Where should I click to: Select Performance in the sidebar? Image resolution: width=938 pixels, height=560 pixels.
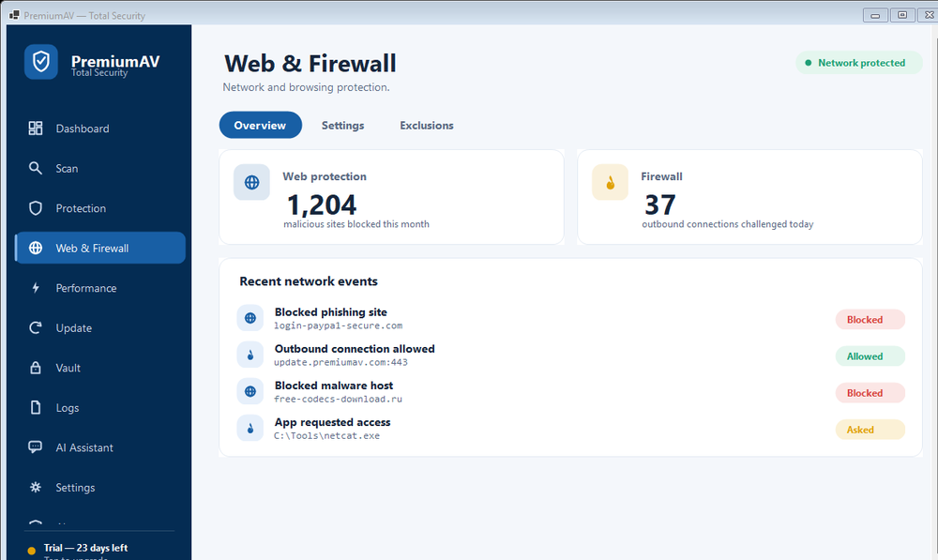tap(100, 288)
